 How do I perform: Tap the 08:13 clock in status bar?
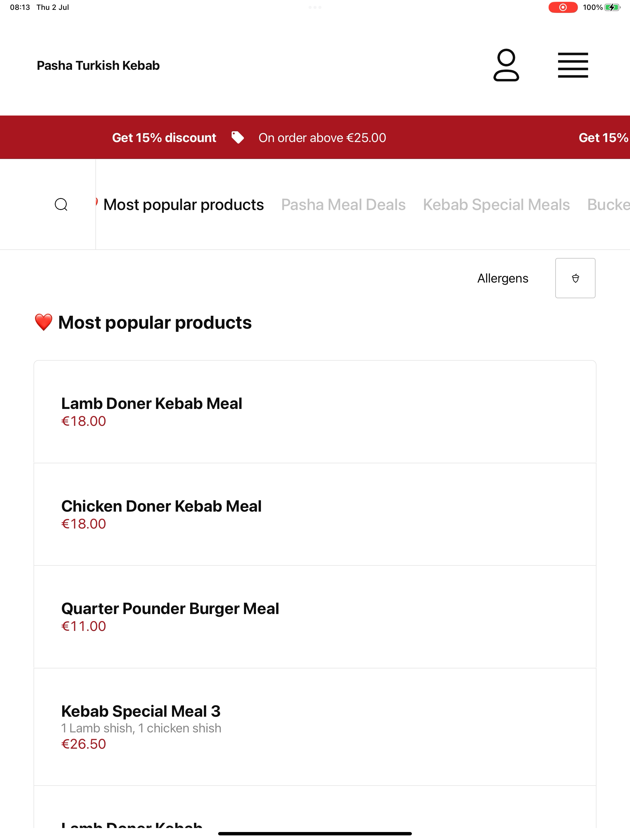[20, 7]
